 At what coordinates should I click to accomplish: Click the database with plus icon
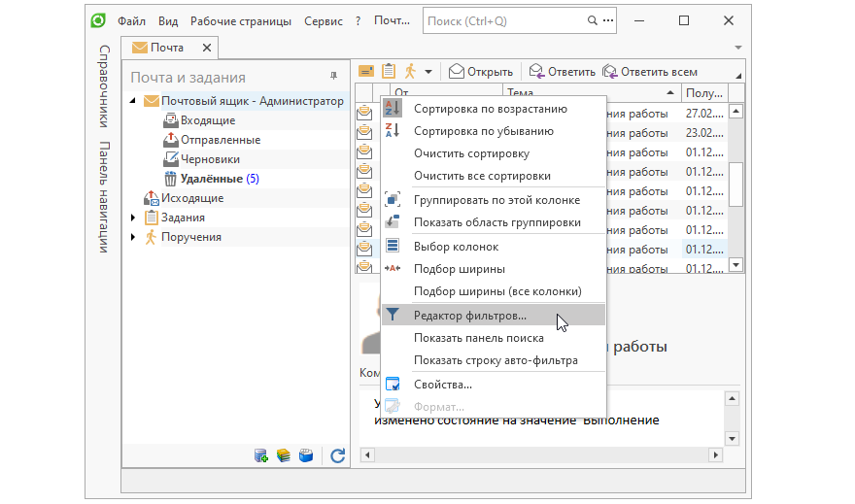click(261, 455)
